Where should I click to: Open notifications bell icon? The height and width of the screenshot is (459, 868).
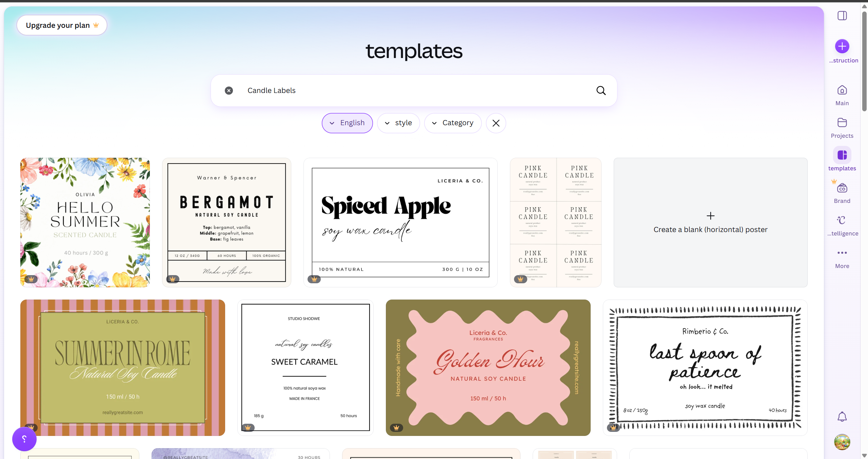(842, 417)
